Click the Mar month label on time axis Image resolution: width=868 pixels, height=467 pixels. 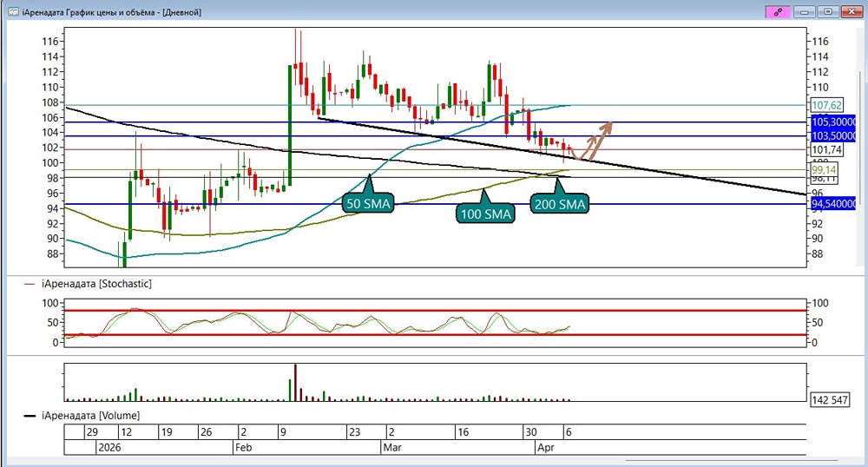point(392,447)
